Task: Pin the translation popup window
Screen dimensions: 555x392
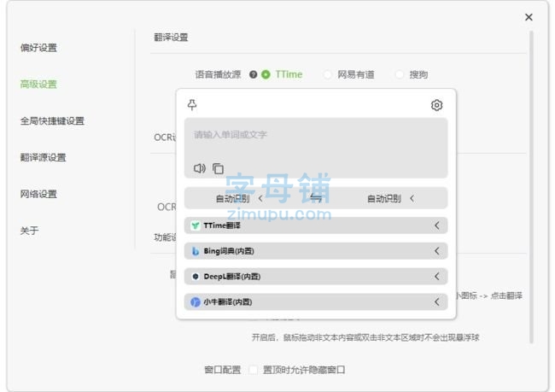Action: 192,105
